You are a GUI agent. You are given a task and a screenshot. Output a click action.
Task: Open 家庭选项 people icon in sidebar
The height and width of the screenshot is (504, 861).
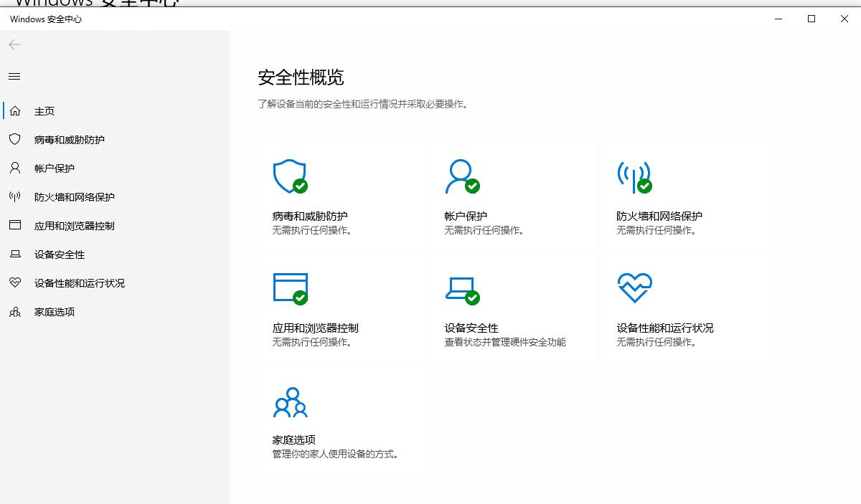(x=14, y=312)
